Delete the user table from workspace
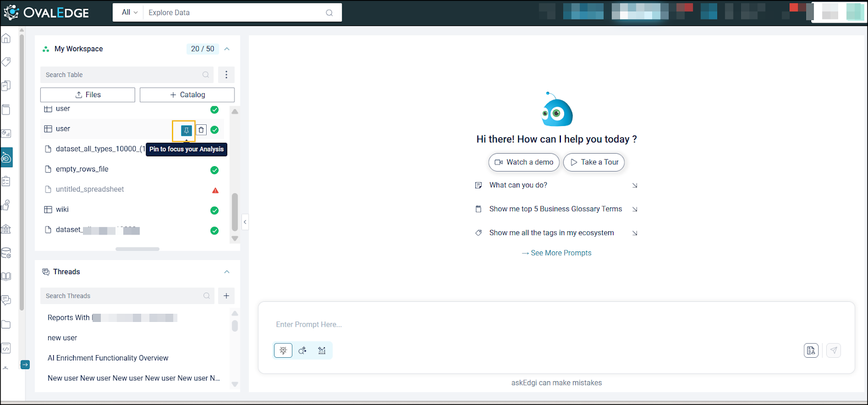 click(x=201, y=130)
